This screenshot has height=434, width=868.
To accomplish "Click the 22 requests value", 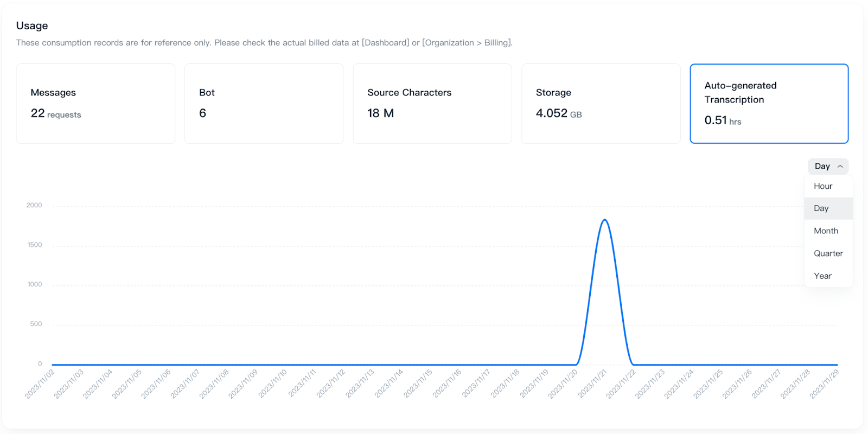I will point(55,114).
